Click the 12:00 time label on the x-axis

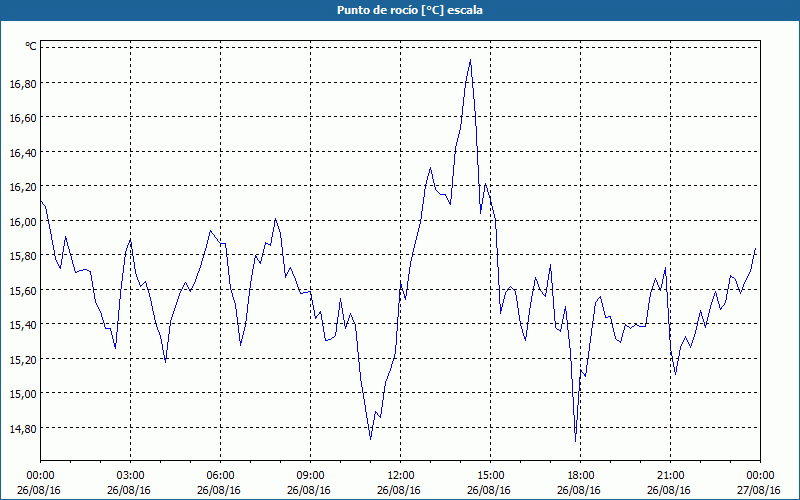tap(401, 476)
